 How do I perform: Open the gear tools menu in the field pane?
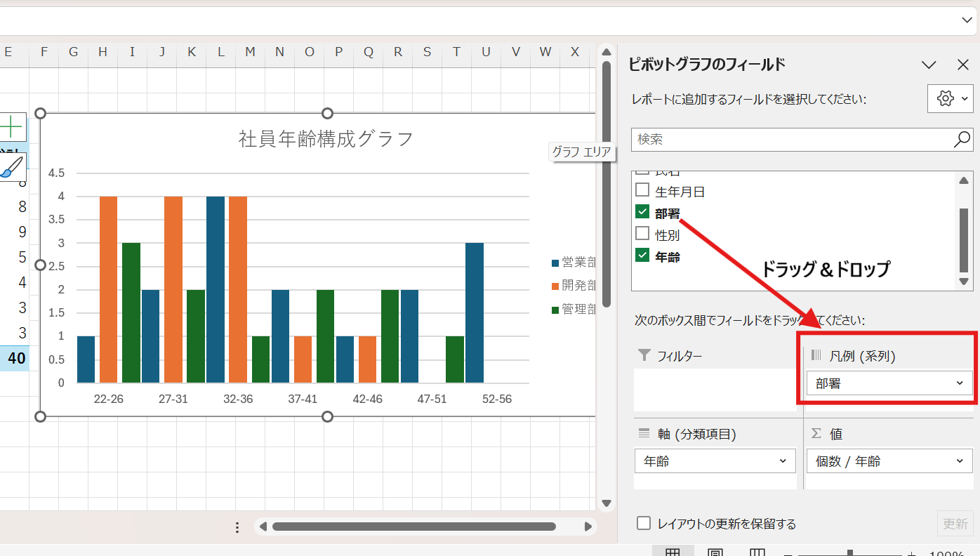pos(951,100)
